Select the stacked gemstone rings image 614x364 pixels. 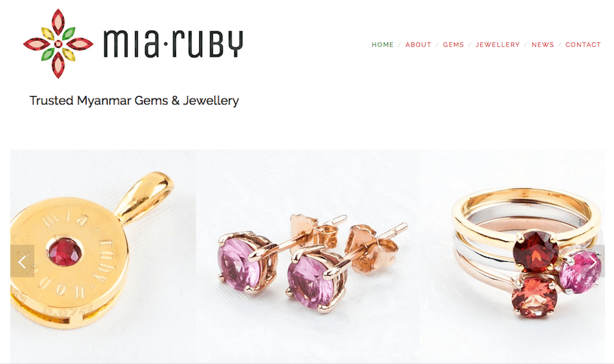[x=512, y=256]
